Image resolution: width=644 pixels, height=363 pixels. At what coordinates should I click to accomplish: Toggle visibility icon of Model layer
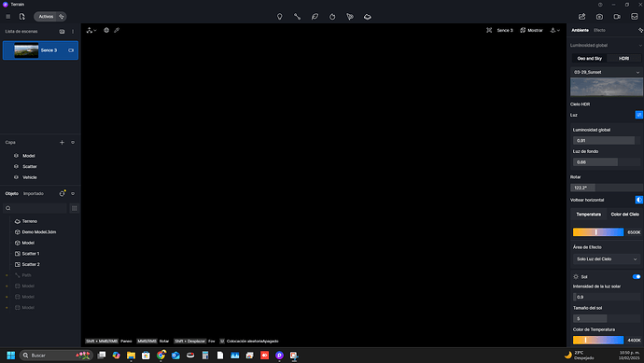(16, 156)
